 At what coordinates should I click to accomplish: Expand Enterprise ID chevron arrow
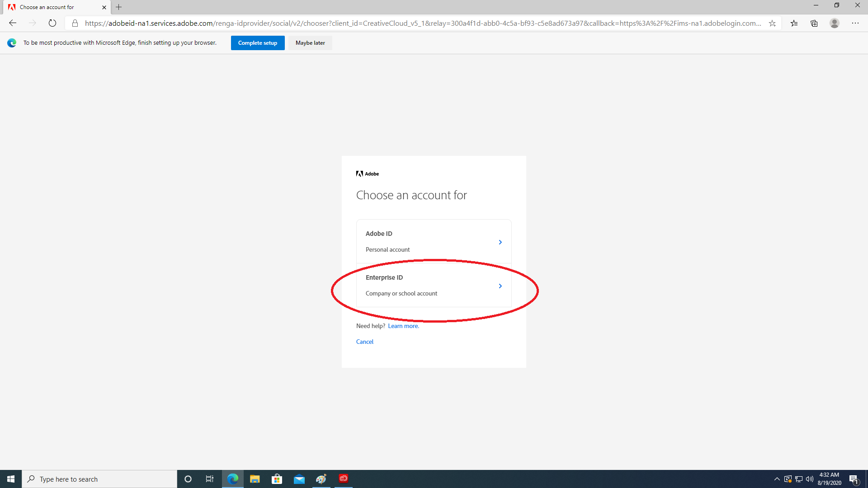tap(500, 286)
